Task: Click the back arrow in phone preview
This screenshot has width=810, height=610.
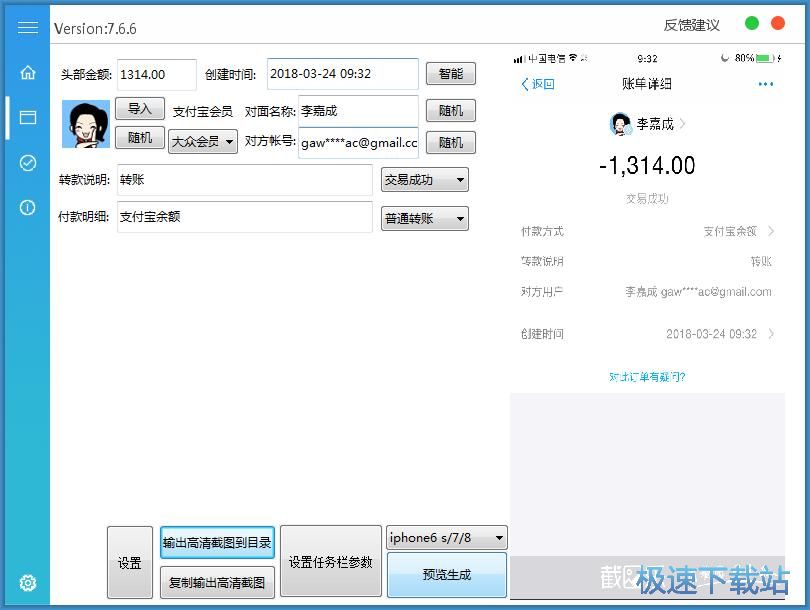Action: point(538,85)
